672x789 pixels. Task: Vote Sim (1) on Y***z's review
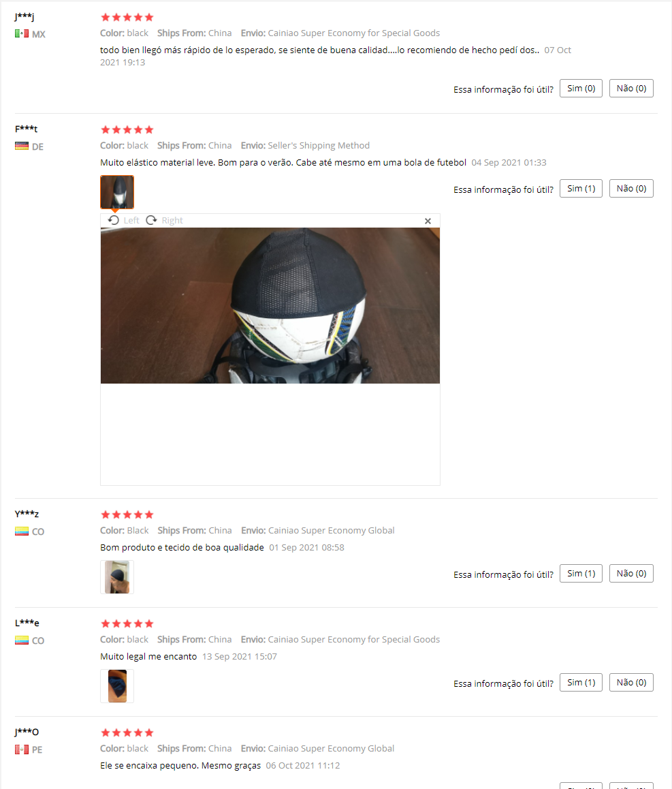(x=581, y=574)
